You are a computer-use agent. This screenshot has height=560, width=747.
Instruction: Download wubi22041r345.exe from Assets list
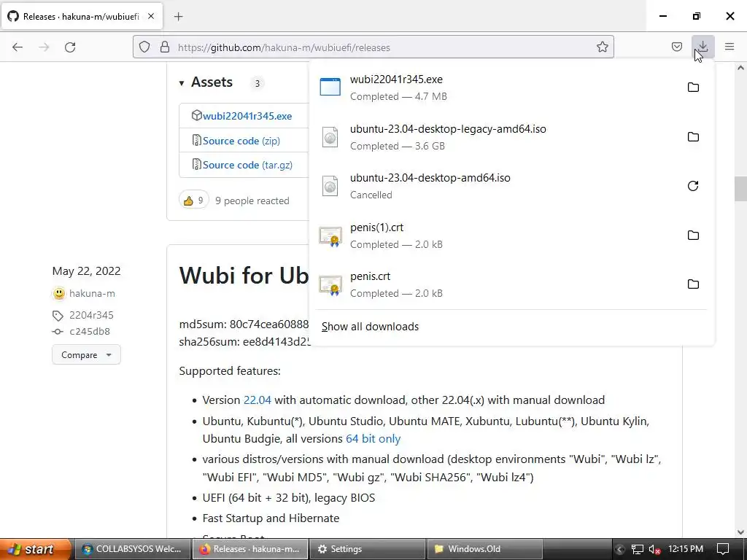coord(247,116)
